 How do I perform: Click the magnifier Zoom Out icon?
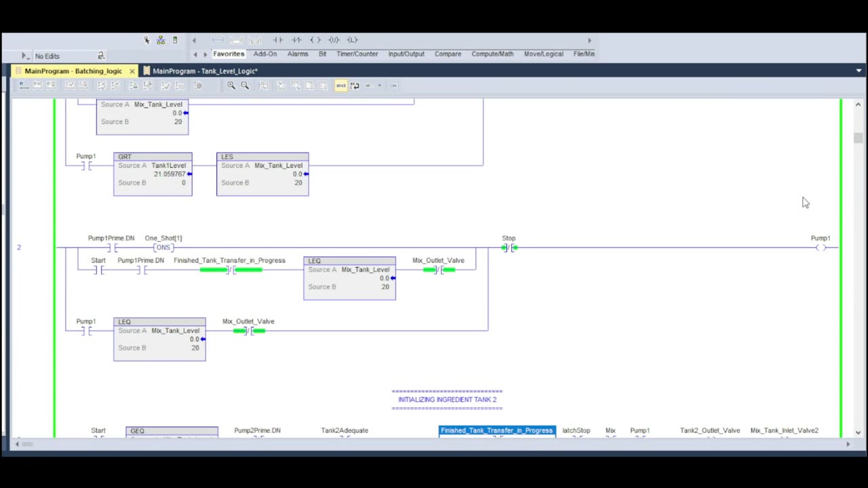click(x=245, y=85)
